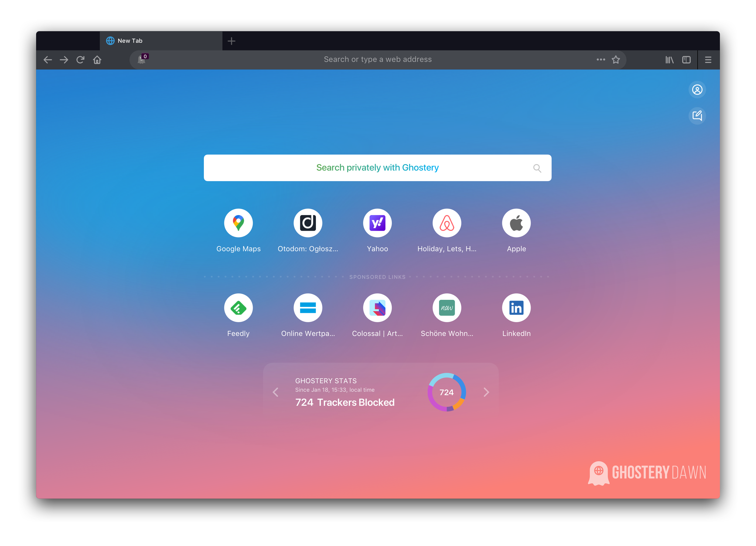Open a new tab with plus button
Viewport: 756px width, 546px height.
(231, 41)
